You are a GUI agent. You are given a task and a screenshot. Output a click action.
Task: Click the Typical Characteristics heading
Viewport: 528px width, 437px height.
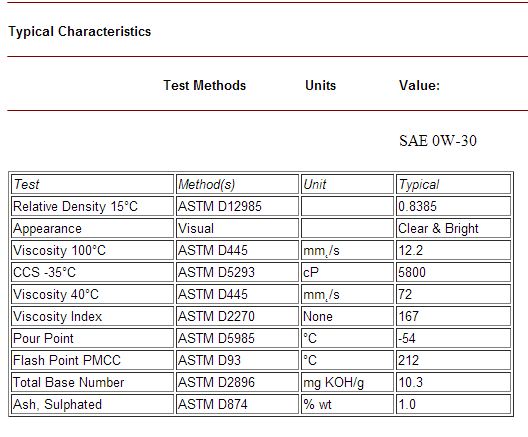point(80,31)
